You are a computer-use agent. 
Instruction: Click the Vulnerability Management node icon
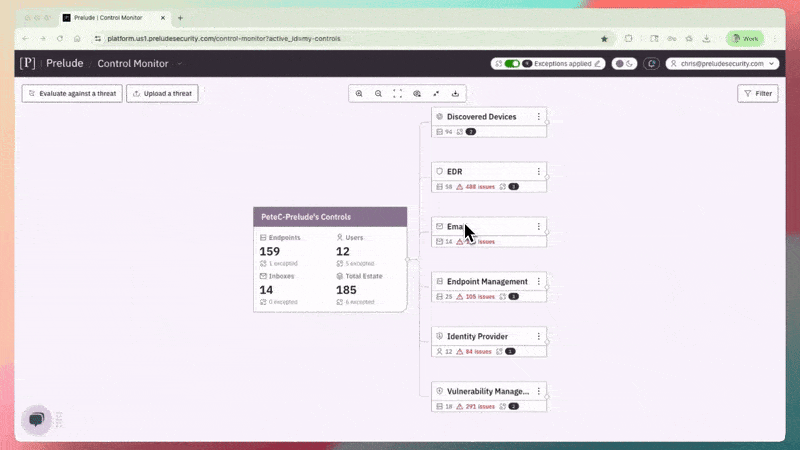[439, 391]
